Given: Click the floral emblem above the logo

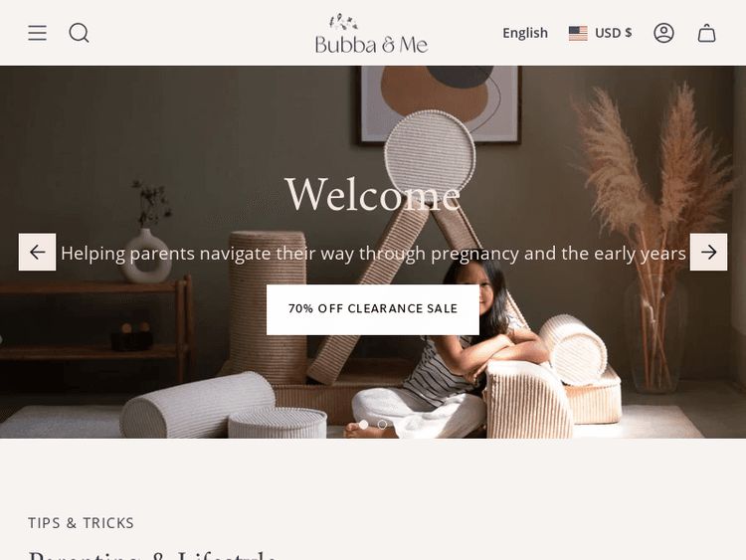Looking at the screenshot, I should (x=343, y=22).
